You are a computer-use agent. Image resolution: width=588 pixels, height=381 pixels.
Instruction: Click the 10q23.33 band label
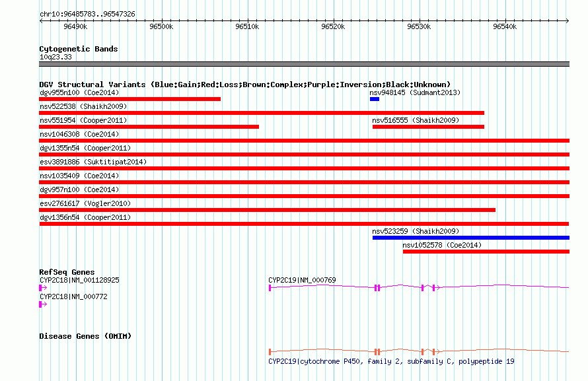click(x=55, y=57)
